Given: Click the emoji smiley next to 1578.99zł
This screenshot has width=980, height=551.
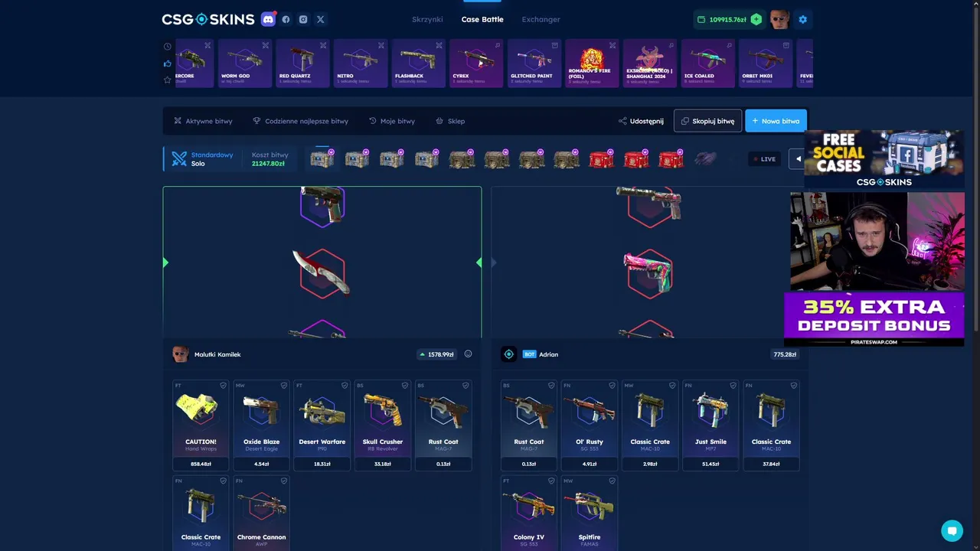Looking at the screenshot, I should (x=468, y=354).
